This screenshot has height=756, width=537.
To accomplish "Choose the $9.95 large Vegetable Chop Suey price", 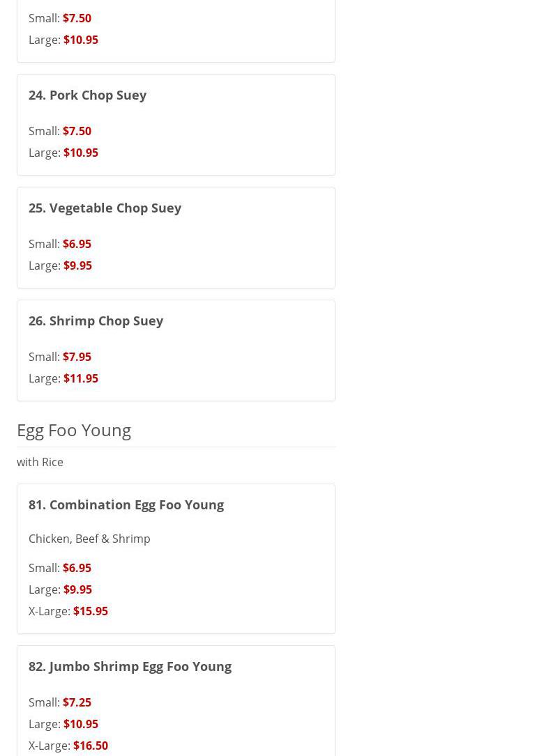I will [77, 265].
